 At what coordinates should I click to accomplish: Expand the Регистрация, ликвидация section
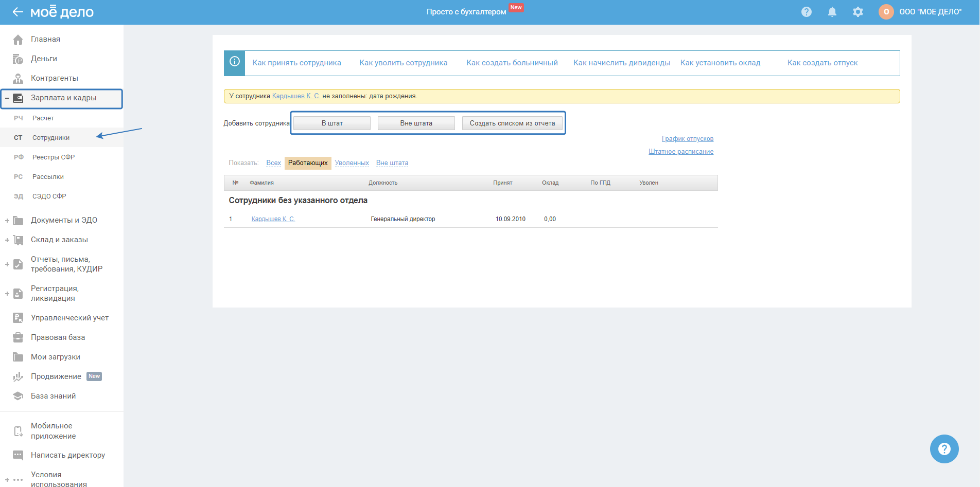click(x=7, y=294)
